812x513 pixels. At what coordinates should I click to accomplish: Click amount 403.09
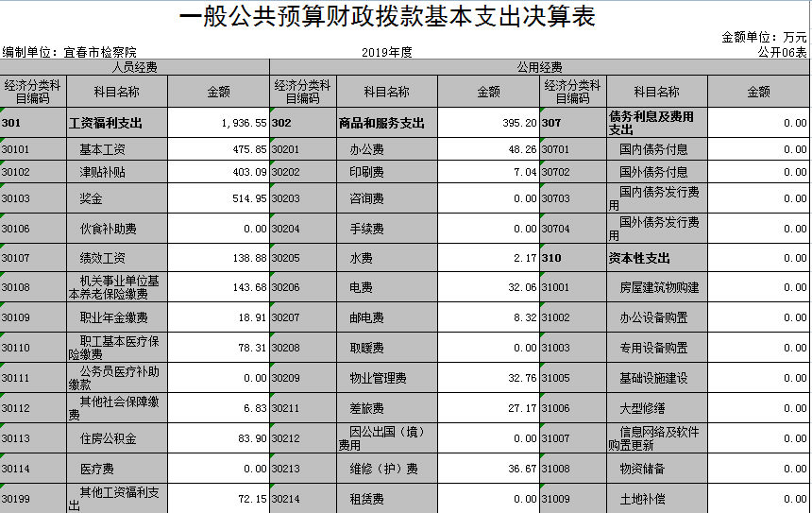point(218,172)
